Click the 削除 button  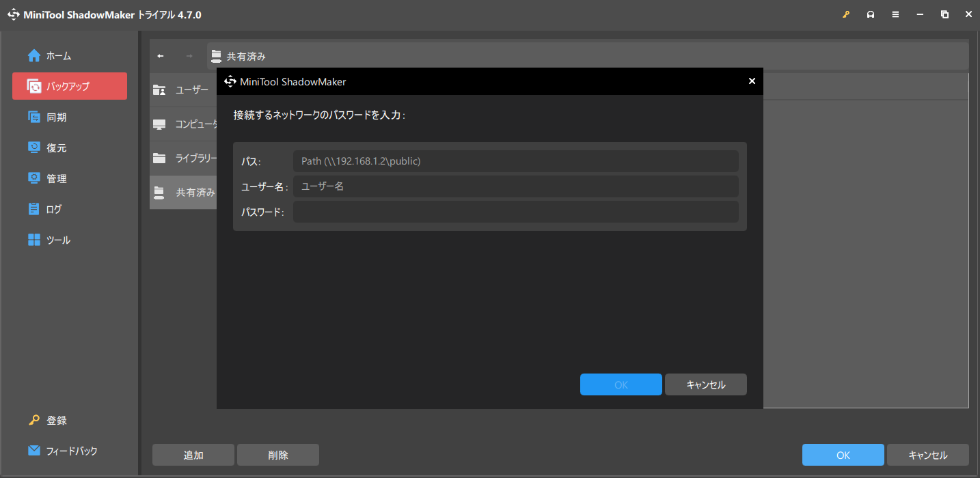point(278,455)
